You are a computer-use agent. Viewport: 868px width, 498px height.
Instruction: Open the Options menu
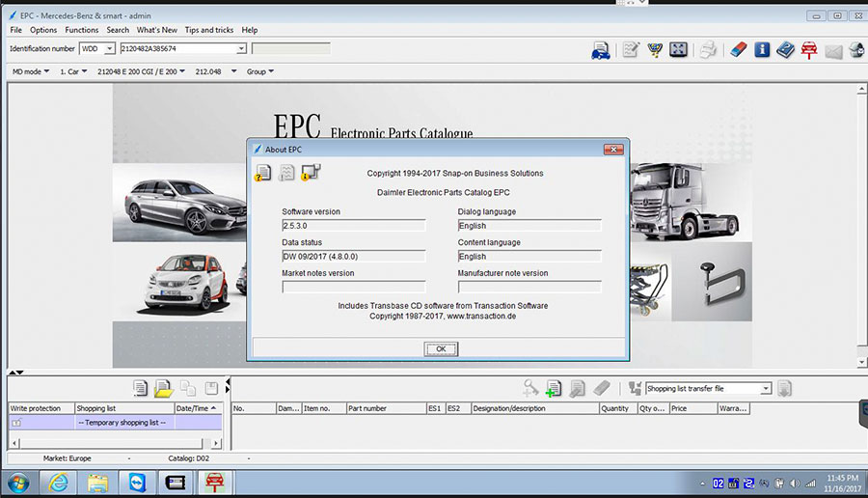tap(43, 30)
